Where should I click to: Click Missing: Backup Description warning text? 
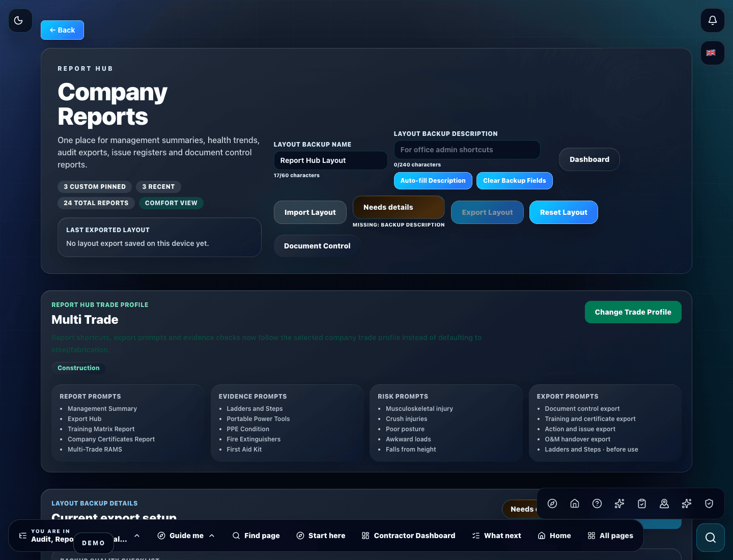[399, 225]
